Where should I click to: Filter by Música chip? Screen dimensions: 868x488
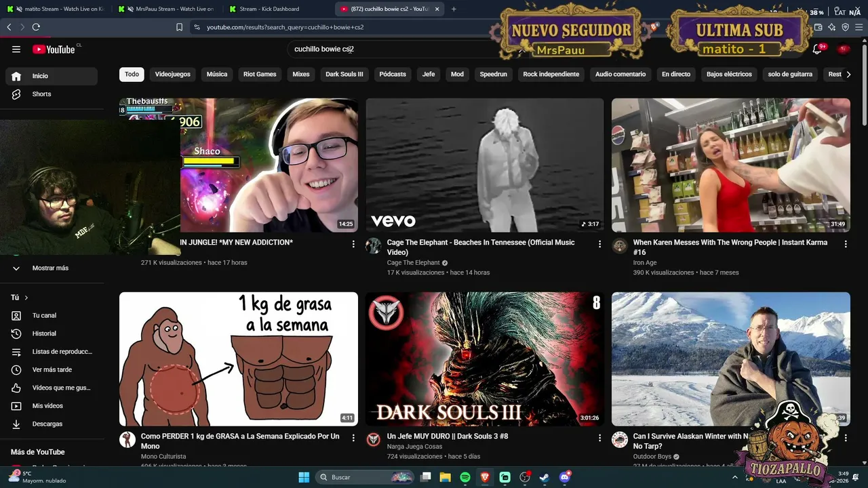tap(217, 74)
